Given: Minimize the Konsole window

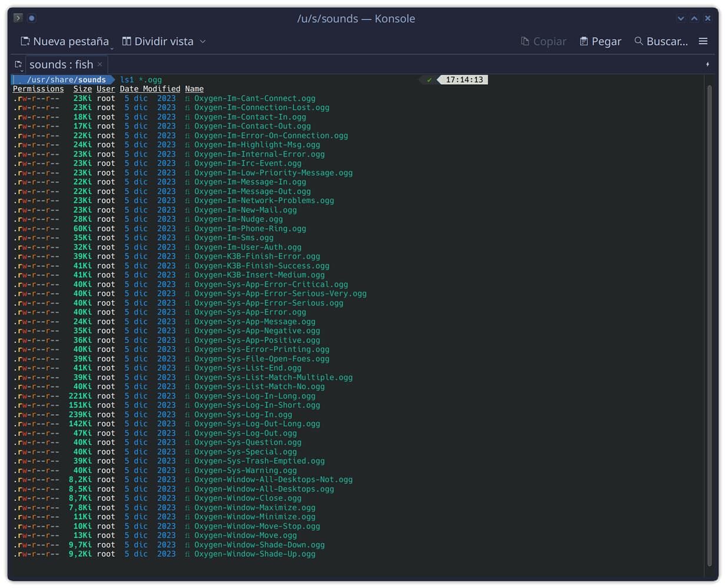Looking at the screenshot, I should pyautogui.click(x=681, y=18).
